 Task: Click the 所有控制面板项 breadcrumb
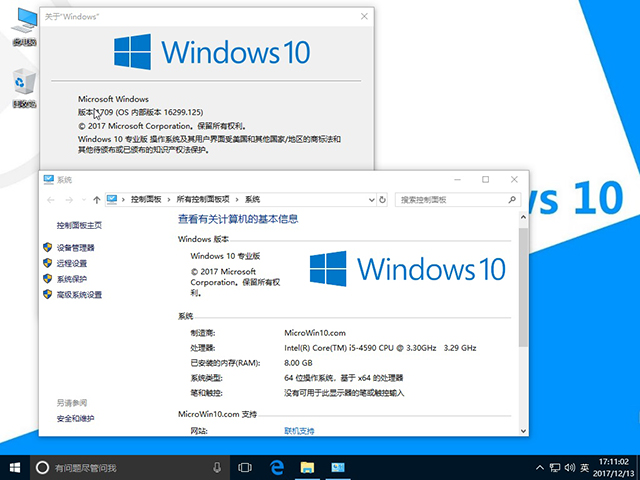point(203,200)
